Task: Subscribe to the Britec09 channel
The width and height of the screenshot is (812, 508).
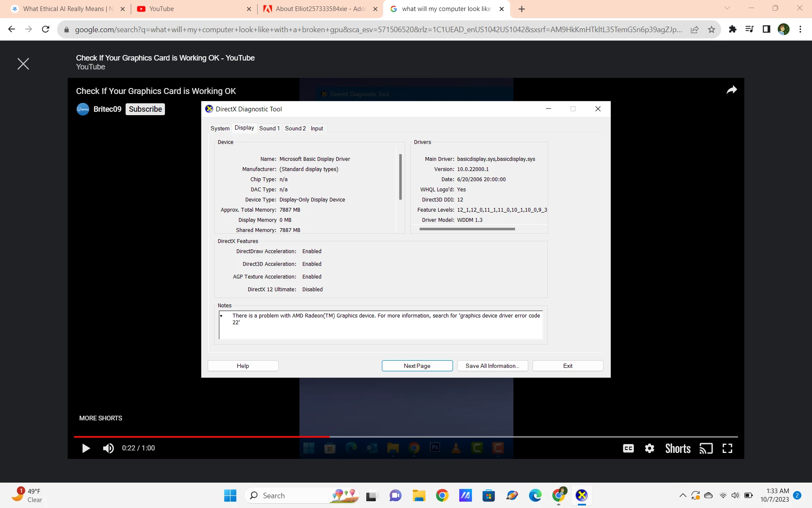Action: point(145,109)
